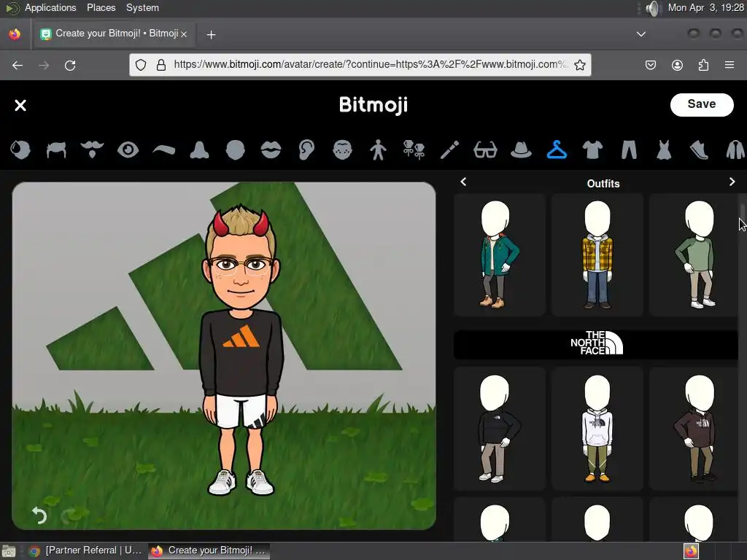This screenshot has width=747, height=560.
Task: Open the face shape category
Action: tap(235, 150)
